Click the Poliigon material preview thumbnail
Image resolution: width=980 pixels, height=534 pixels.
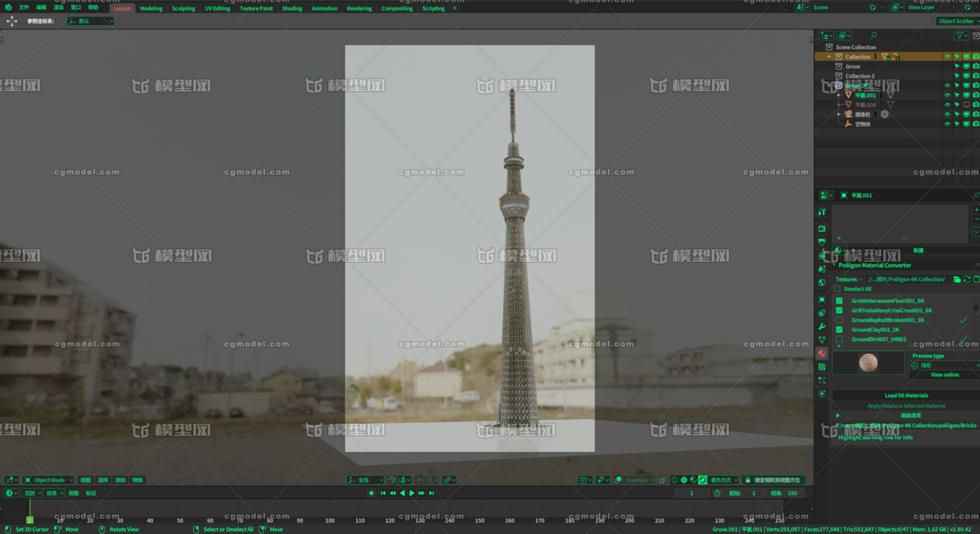click(x=867, y=363)
